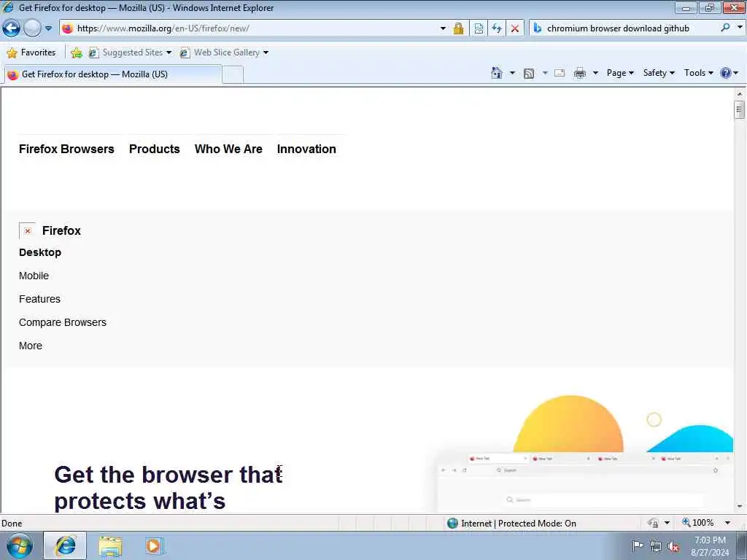Open Windows Explorer from taskbar

111,546
